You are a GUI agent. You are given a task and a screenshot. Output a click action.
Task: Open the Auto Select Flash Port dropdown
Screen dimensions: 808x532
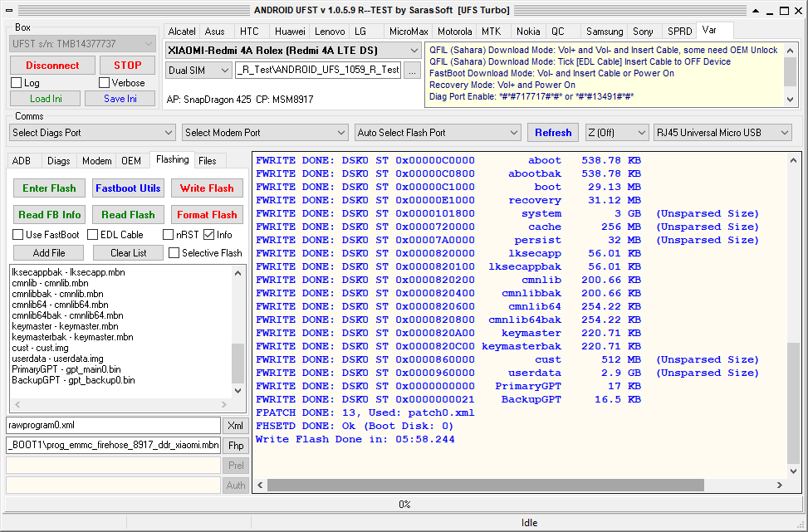[438, 133]
